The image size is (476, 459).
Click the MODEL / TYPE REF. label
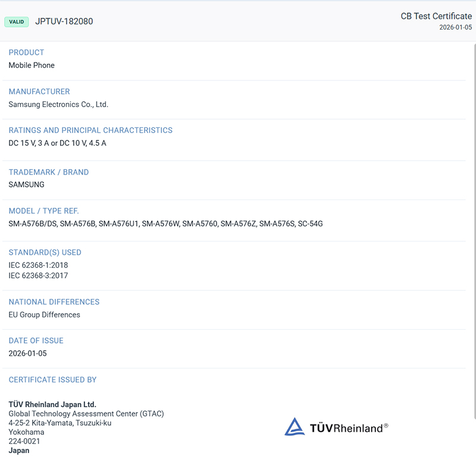pyautogui.click(x=43, y=211)
